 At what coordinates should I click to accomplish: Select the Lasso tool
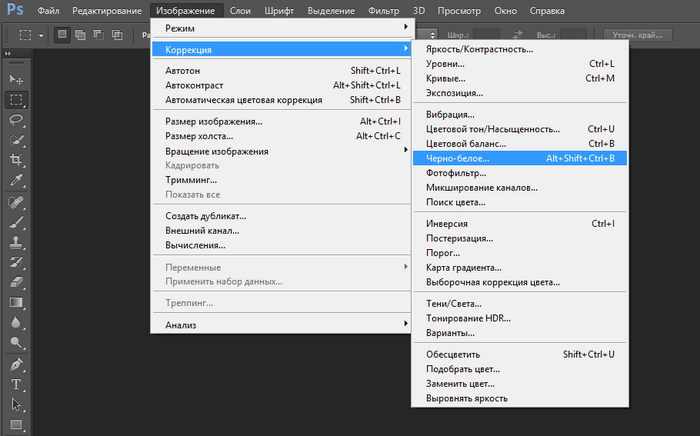17,120
